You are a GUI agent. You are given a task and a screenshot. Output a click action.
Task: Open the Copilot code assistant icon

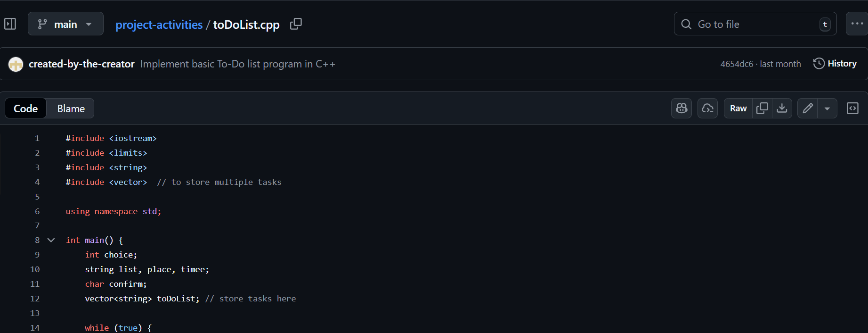[681, 108]
